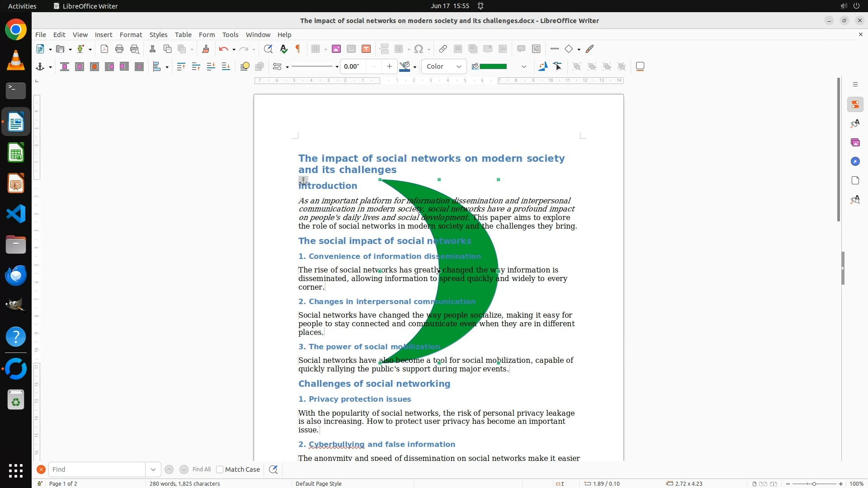Expand the line style dropdown
The height and width of the screenshot is (488, 868).
point(337,67)
